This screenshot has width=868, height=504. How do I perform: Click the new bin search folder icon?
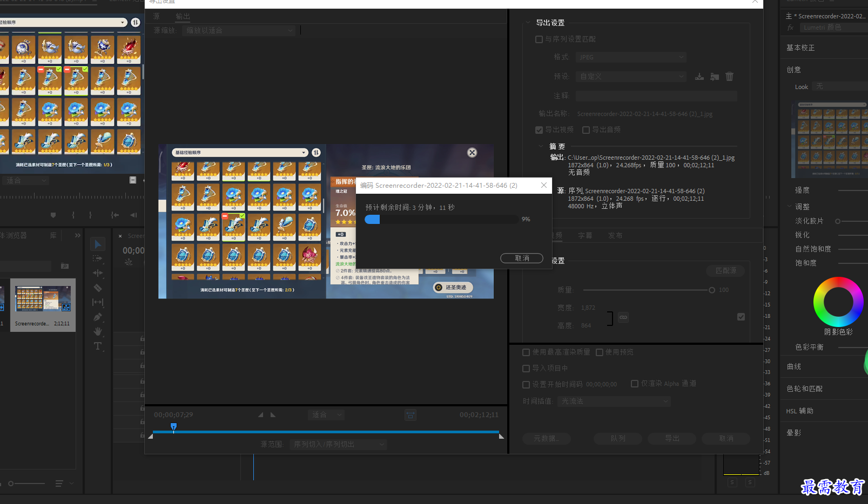(x=65, y=266)
